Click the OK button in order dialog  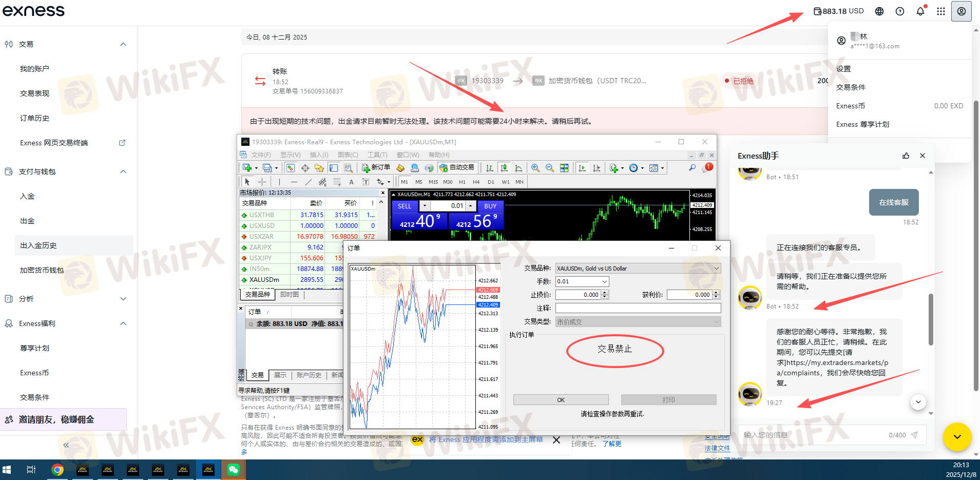(561, 400)
